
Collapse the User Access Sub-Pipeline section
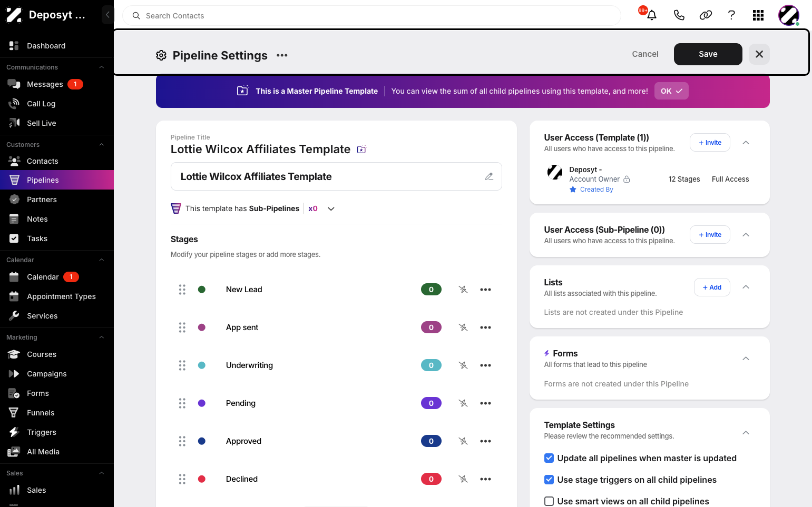(x=746, y=235)
